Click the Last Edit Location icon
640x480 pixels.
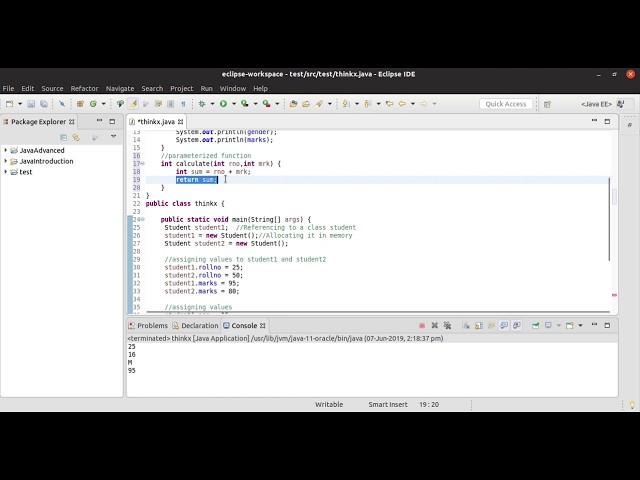389,104
